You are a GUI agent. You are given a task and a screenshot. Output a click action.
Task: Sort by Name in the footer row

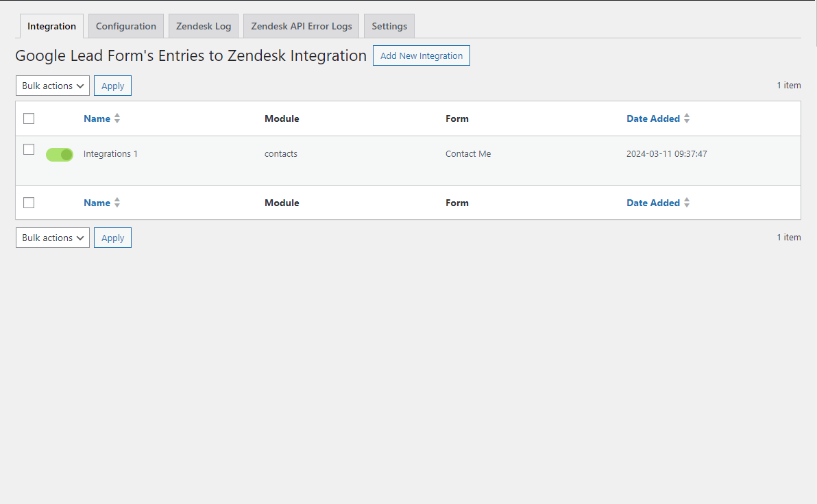pos(97,203)
